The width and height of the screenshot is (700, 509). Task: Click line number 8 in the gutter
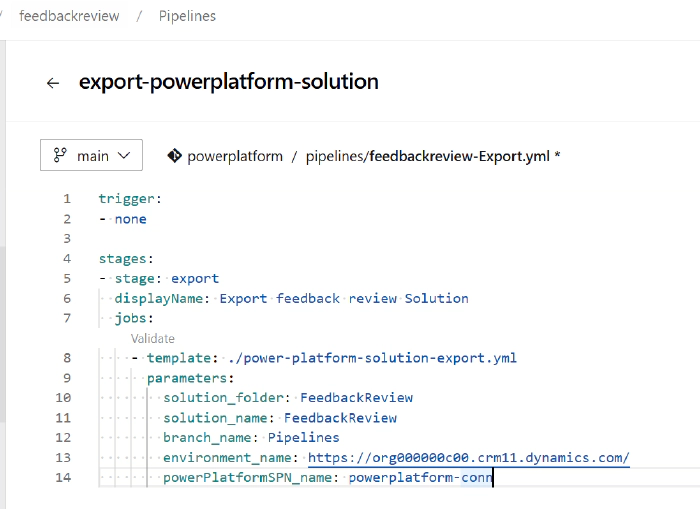pyautogui.click(x=66, y=358)
